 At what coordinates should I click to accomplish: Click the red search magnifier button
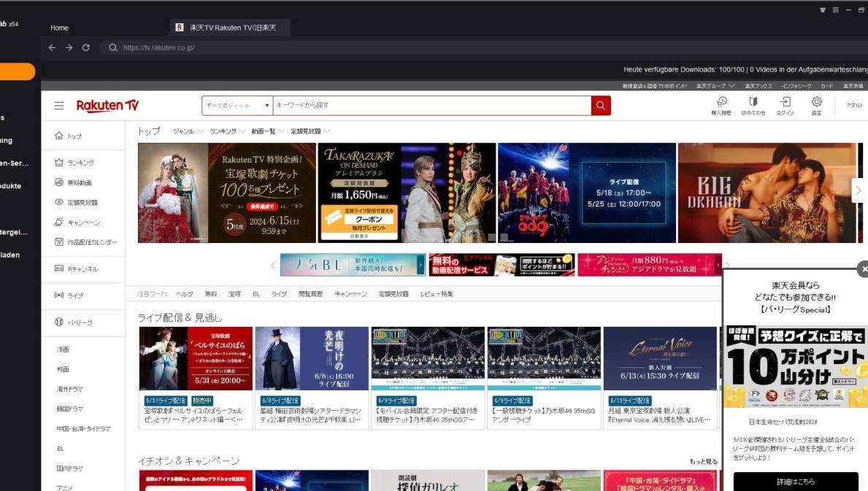601,106
